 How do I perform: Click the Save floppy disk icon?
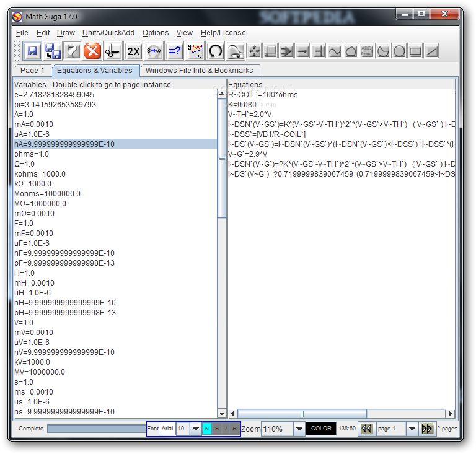click(32, 51)
